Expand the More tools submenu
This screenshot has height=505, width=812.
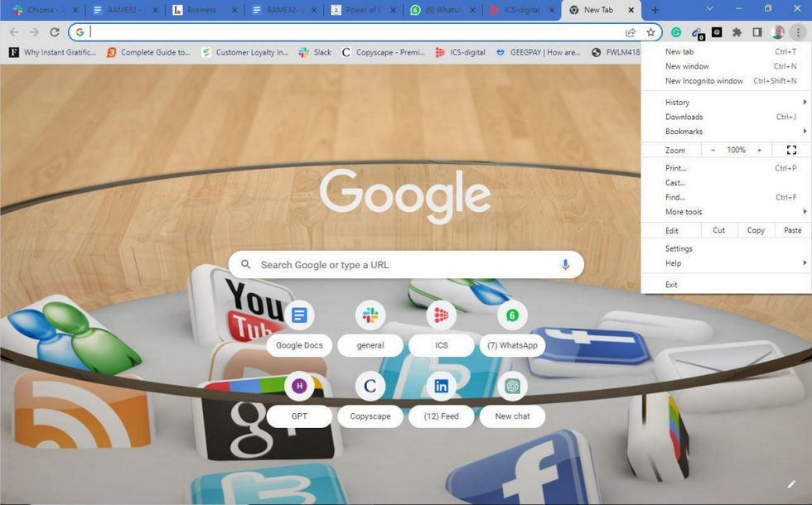click(x=726, y=212)
